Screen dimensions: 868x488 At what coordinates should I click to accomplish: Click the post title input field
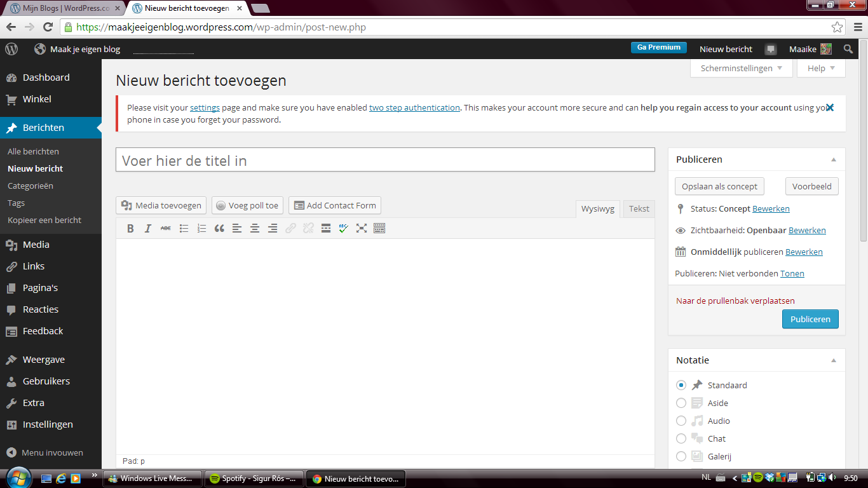385,160
